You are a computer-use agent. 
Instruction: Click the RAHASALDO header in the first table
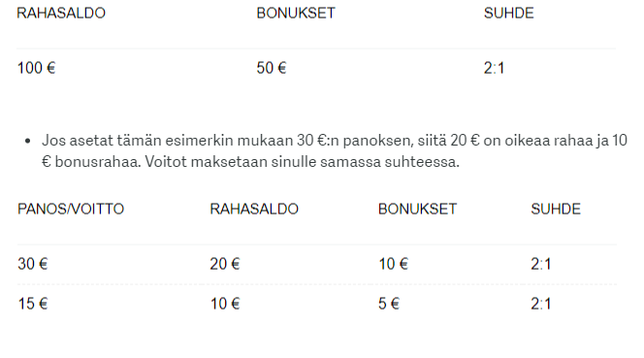[x=61, y=14]
